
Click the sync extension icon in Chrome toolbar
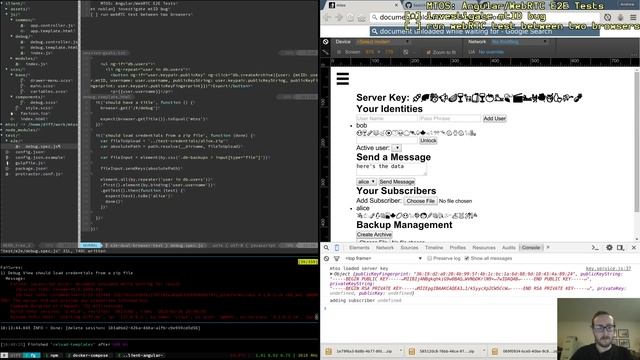click(x=607, y=18)
